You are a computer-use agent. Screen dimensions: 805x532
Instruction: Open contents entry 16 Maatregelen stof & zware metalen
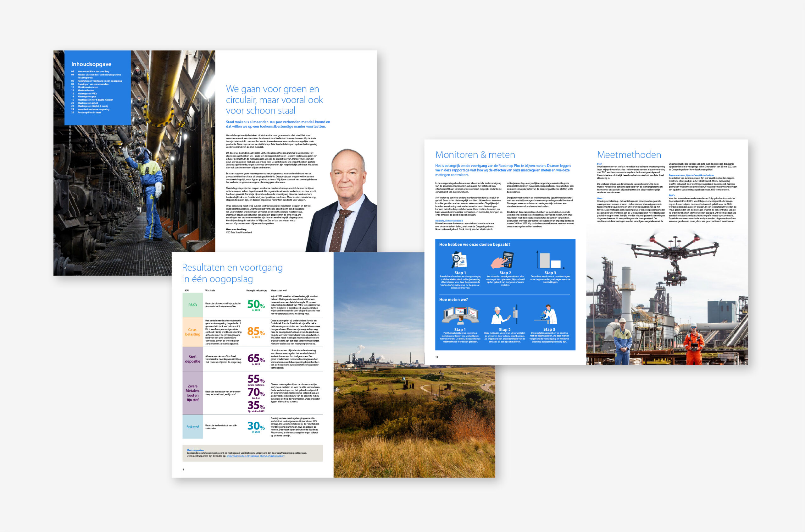click(92, 100)
